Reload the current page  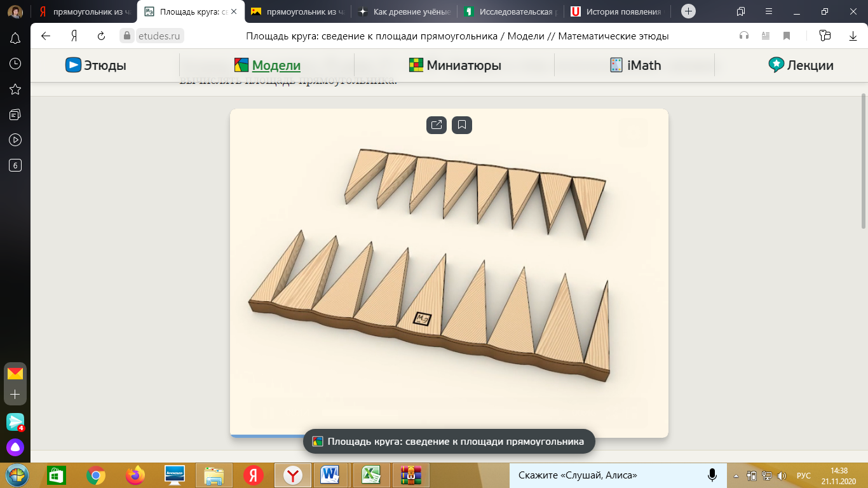pos(101,36)
